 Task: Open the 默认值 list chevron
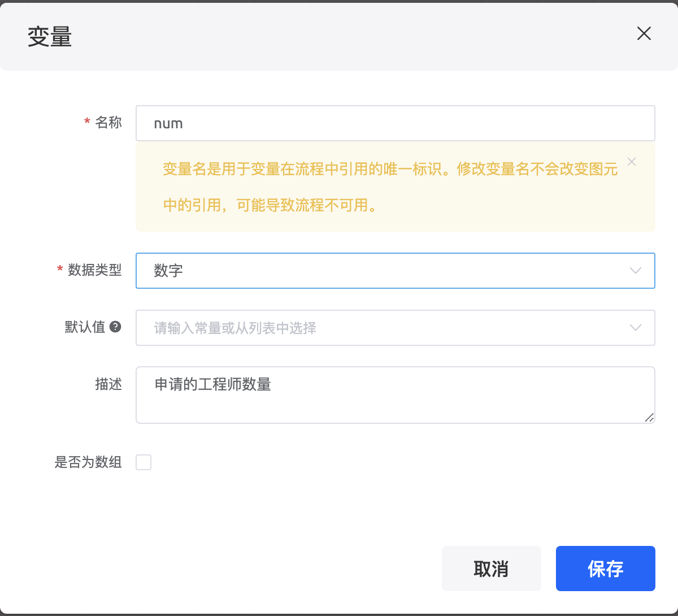click(636, 328)
